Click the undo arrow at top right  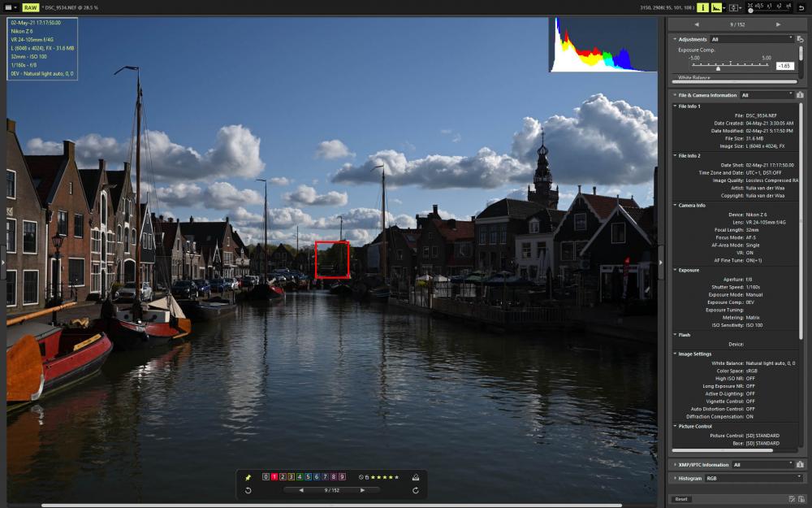[x=801, y=8]
